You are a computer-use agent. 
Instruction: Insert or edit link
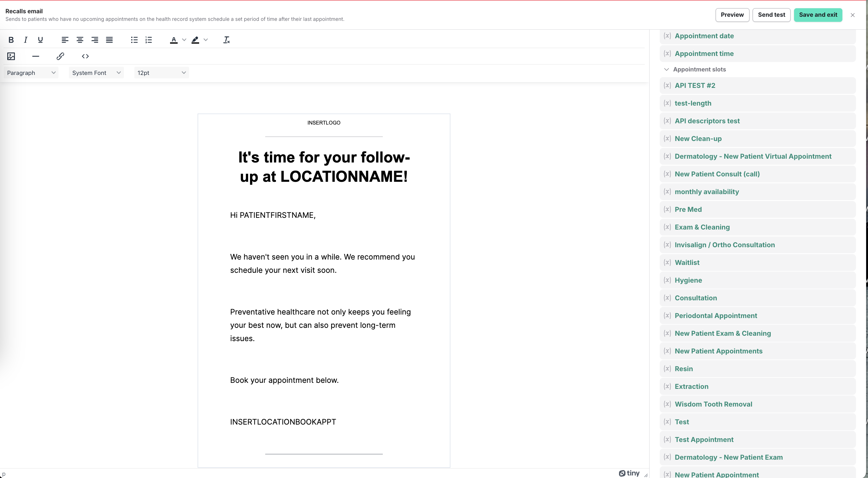point(60,56)
